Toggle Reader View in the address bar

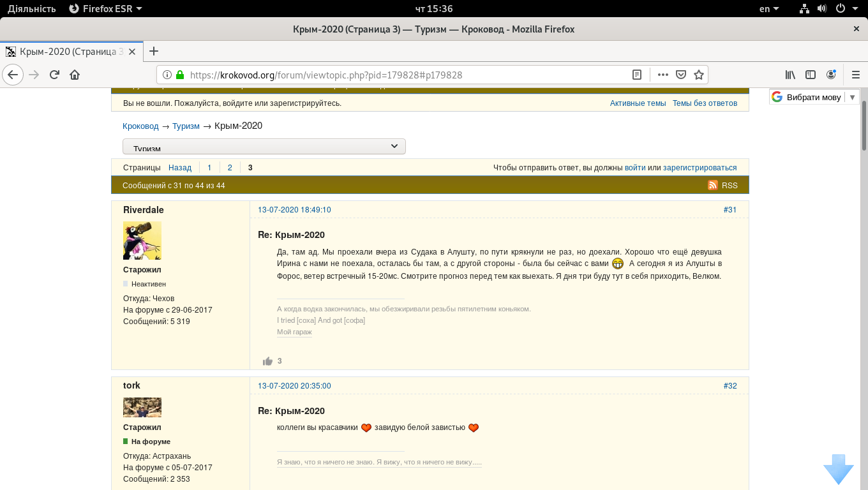pos(636,75)
